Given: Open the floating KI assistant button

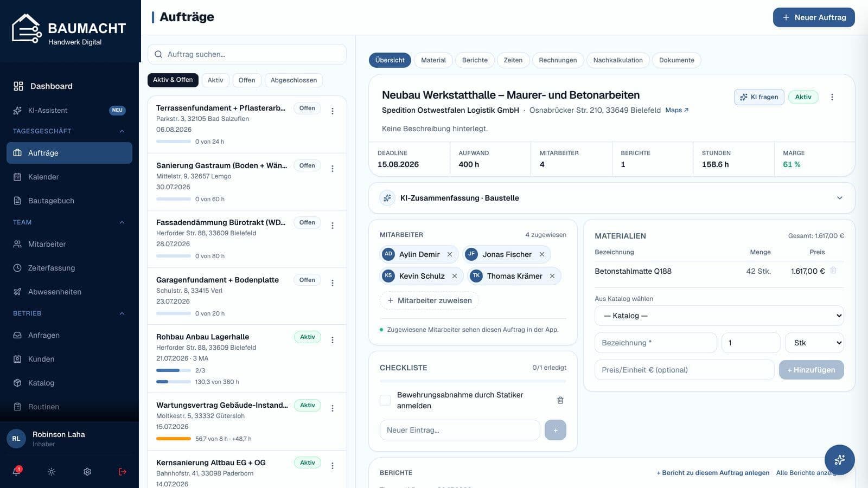Looking at the screenshot, I should (x=839, y=460).
